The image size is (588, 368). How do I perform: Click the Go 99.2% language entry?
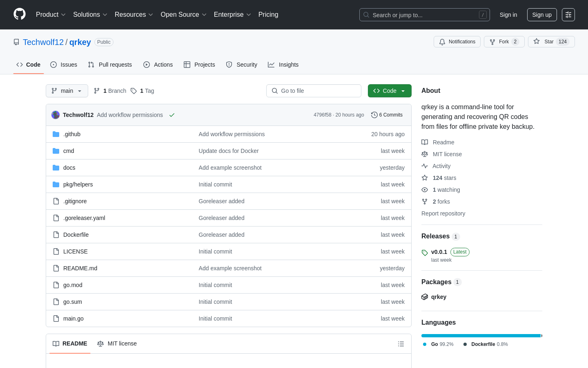click(x=438, y=344)
